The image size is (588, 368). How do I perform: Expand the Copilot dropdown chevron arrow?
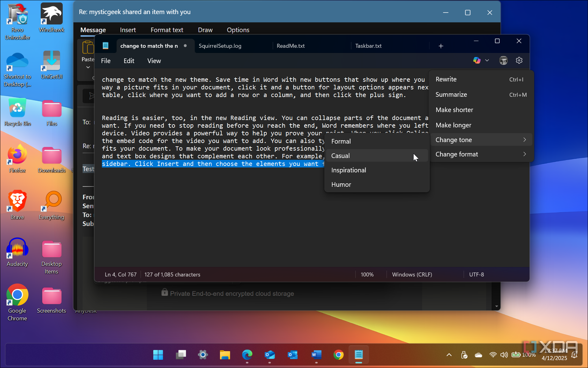[x=487, y=61]
